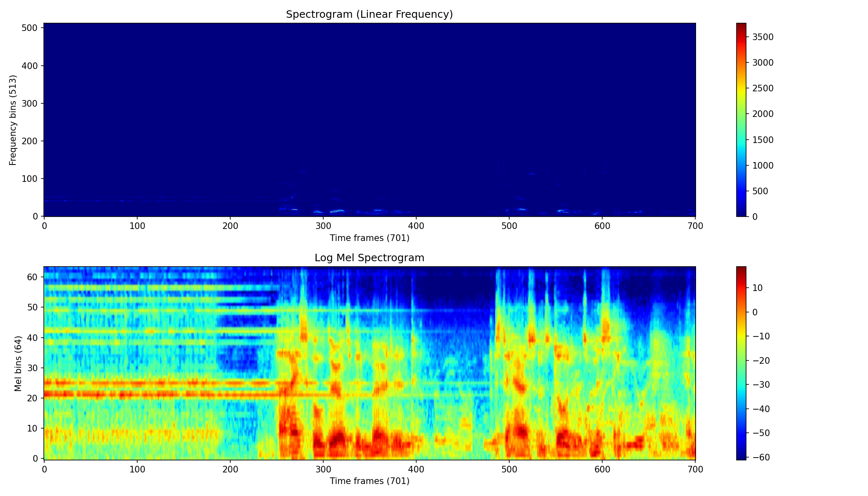
Task: Click the '500' tick on the frequency axis
Action: tap(31, 28)
